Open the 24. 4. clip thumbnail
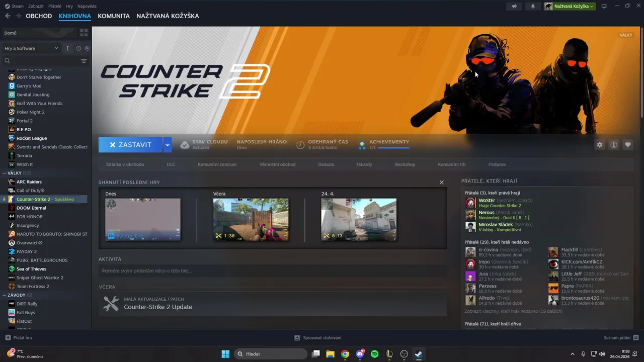The image size is (644, 362). pyautogui.click(x=359, y=220)
